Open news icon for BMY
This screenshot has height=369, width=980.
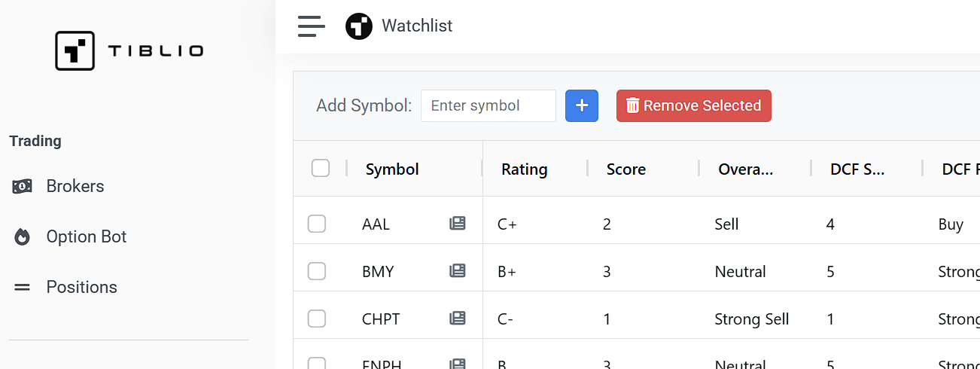coord(458,271)
